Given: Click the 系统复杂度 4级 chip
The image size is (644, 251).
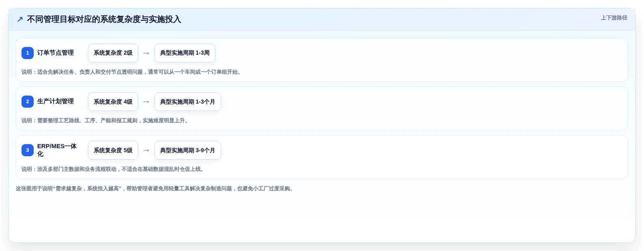Looking at the screenshot, I should pyautogui.click(x=113, y=102).
